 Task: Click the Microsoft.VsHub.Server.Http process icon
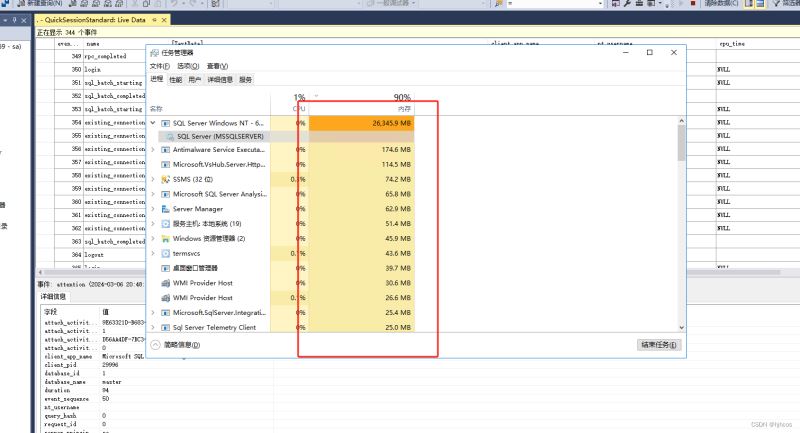[165, 164]
